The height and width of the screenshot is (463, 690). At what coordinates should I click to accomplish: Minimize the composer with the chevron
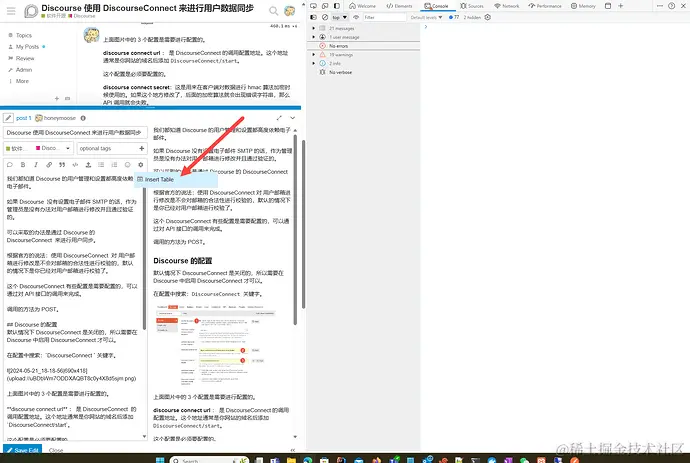click(x=292, y=118)
